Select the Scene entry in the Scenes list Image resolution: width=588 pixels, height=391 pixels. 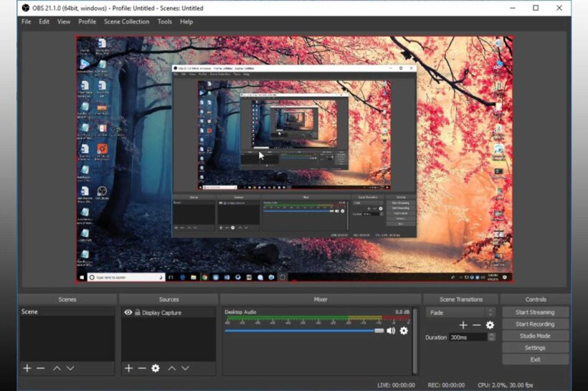pos(67,312)
